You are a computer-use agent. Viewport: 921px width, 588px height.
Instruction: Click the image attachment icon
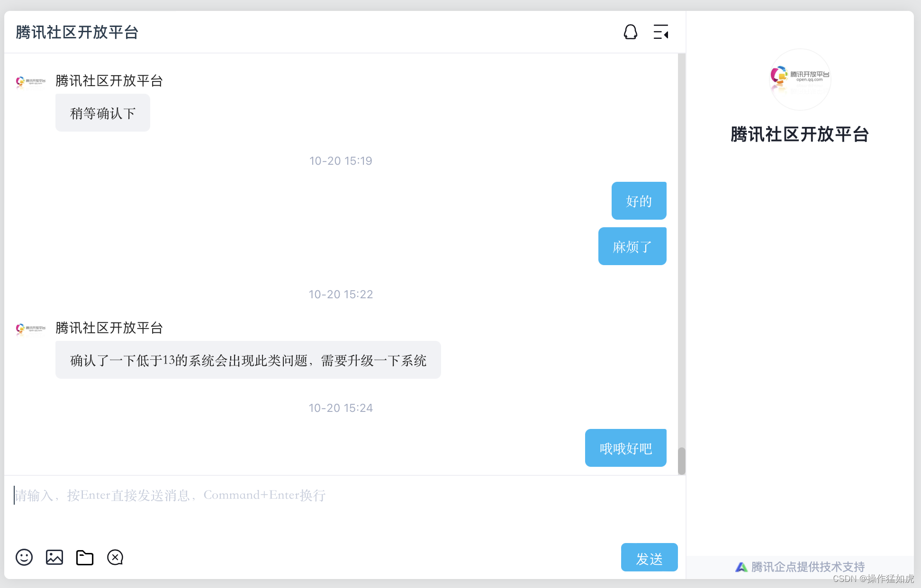coord(54,558)
